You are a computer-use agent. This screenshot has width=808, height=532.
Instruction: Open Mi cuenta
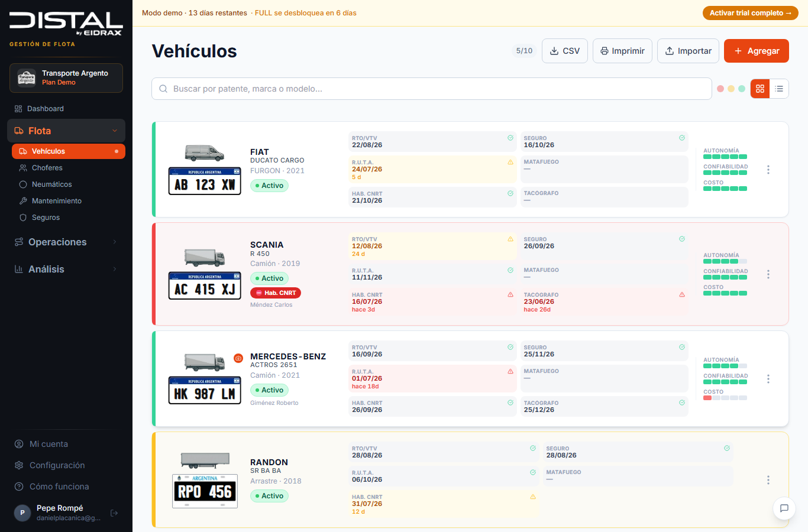click(66, 444)
